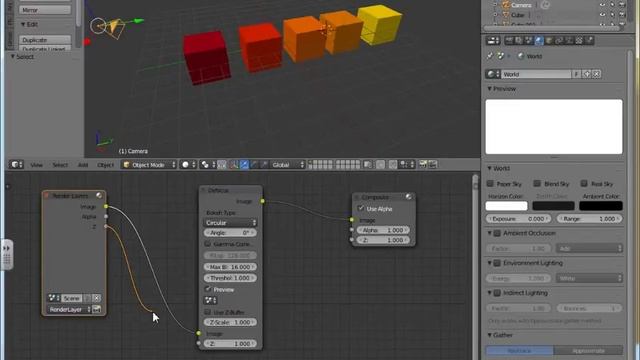
Task: Open the Defocus node scene selector dropdown
Action: tap(210, 300)
